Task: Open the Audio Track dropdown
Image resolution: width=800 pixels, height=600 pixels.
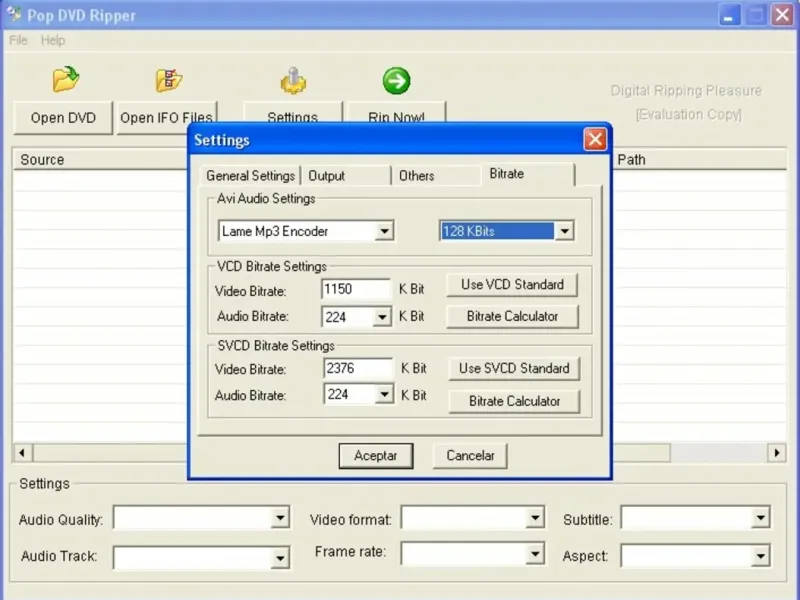Action: pos(280,558)
